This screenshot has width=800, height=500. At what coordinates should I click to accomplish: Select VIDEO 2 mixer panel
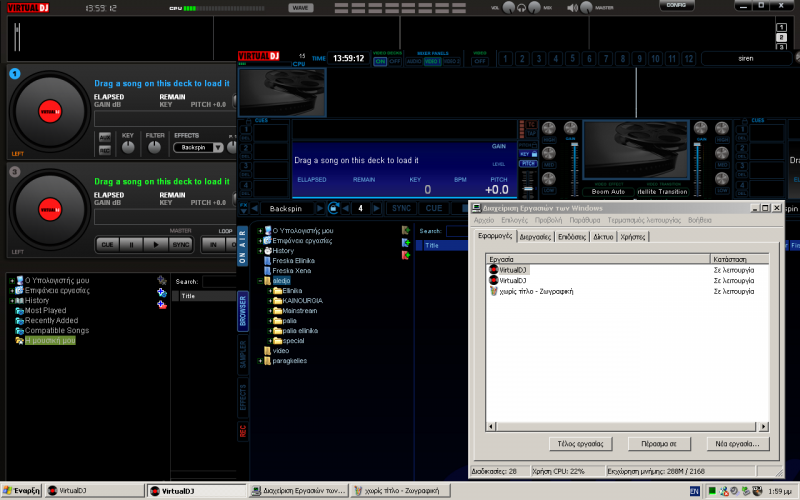(452, 61)
